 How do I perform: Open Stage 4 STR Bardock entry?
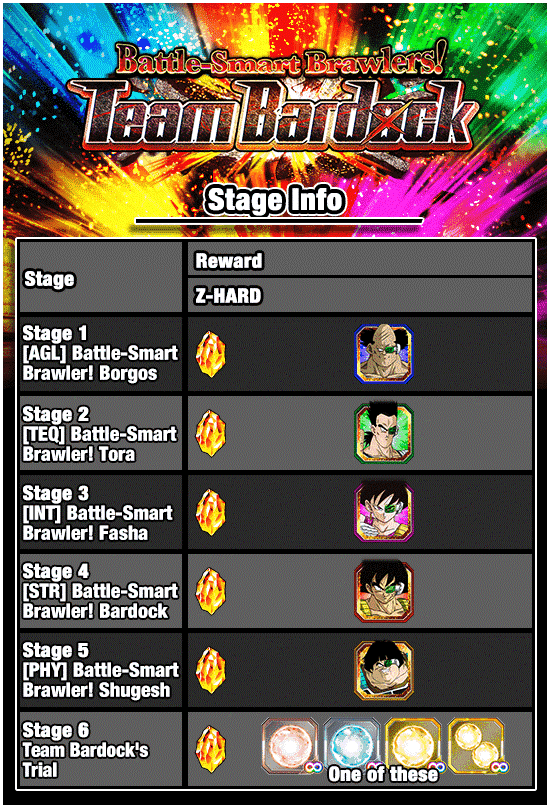[101, 591]
